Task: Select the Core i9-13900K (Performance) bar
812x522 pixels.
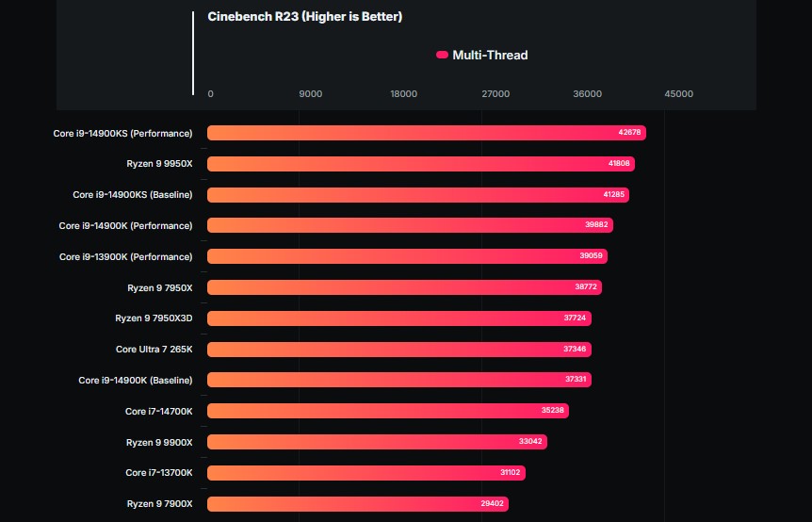Action: [406, 256]
